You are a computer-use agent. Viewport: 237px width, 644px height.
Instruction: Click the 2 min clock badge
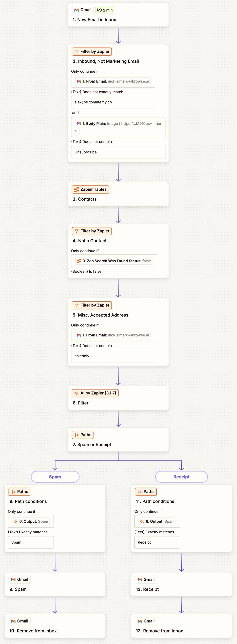[x=105, y=10]
